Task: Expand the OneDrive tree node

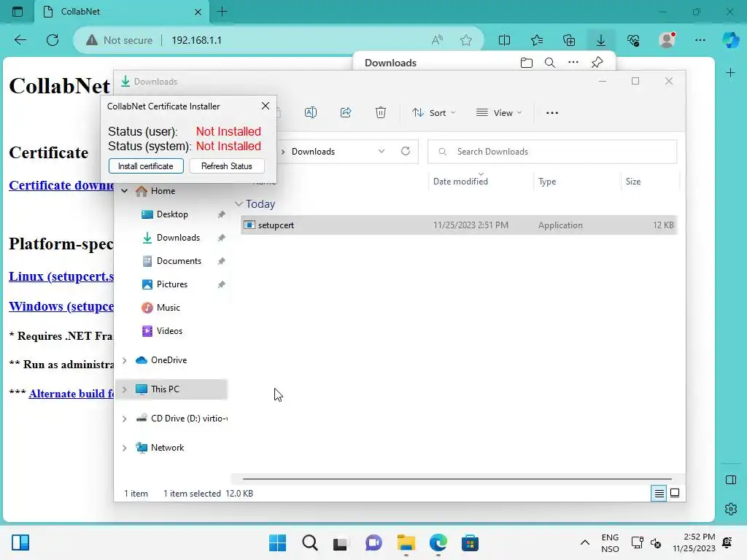Action: (124, 360)
